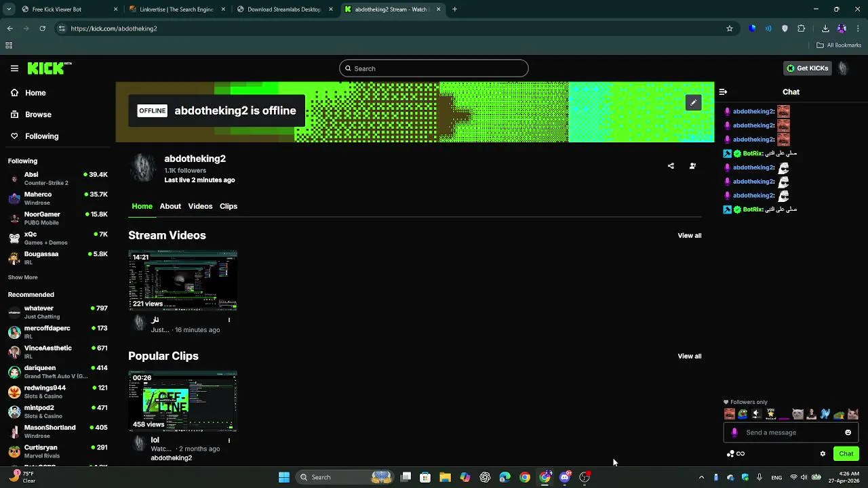Open recommended channel Curtisryan

pyautogui.click(x=57, y=451)
